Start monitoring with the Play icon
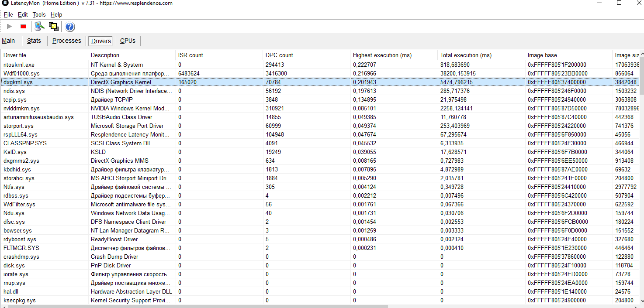The width and height of the screenshot is (644, 308). click(10, 27)
